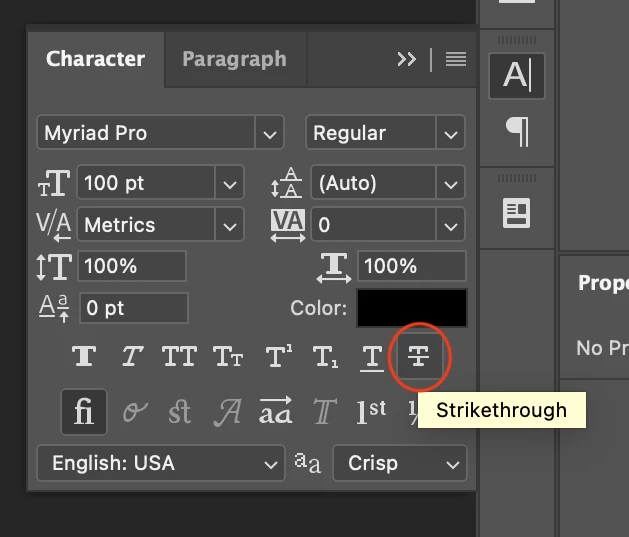The image size is (629, 537).
Task: Open Regular font style dropdown
Action: pos(450,133)
